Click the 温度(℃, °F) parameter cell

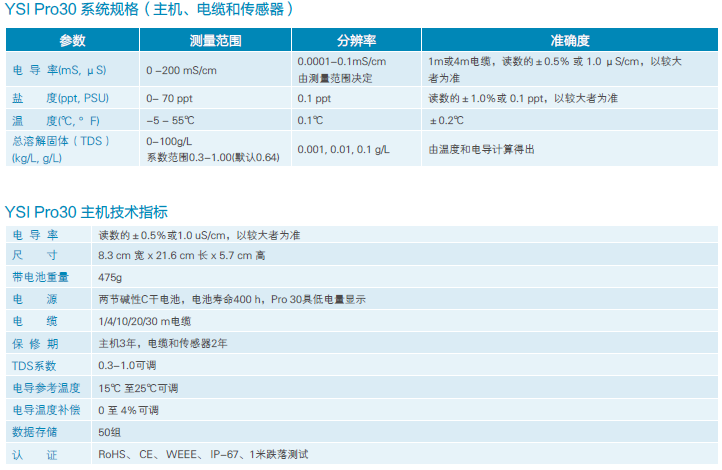click(56, 120)
